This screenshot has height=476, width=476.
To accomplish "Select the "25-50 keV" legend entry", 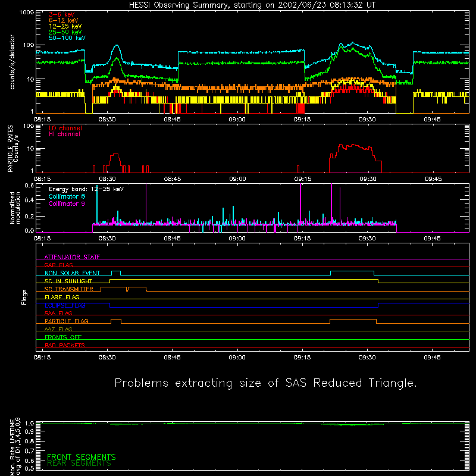I will [x=65, y=32].
